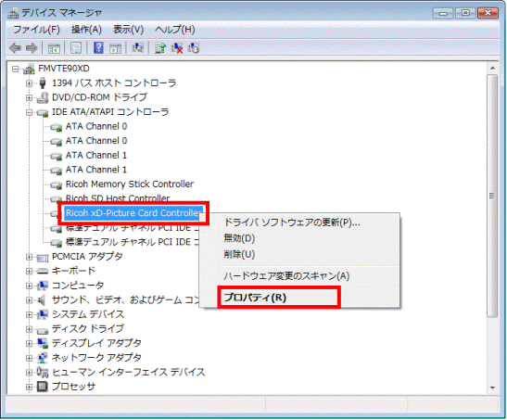507x420 pixels.
Task: Click the Back arrow toolbar icon
Action: (16, 48)
